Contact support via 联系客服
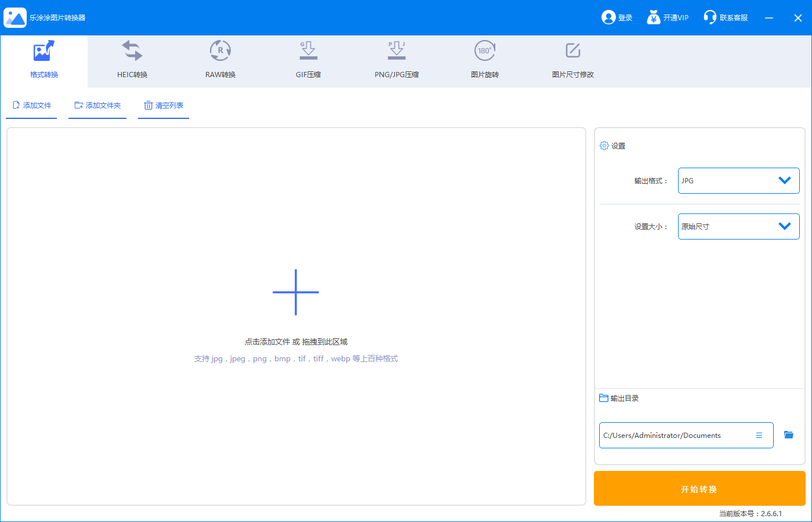Image resolution: width=812 pixels, height=522 pixels. point(726,17)
